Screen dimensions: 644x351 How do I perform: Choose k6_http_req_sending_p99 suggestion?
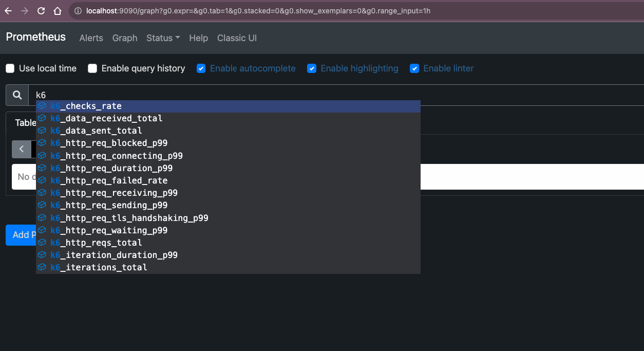point(228,205)
